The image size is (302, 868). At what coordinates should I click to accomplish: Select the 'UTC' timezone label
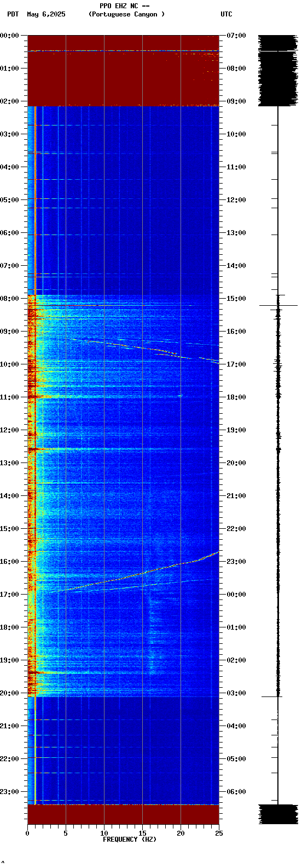(x=226, y=14)
